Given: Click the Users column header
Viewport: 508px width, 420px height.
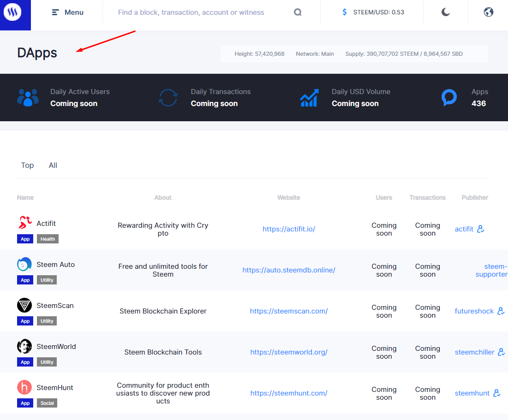Looking at the screenshot, I should [384, 197].
